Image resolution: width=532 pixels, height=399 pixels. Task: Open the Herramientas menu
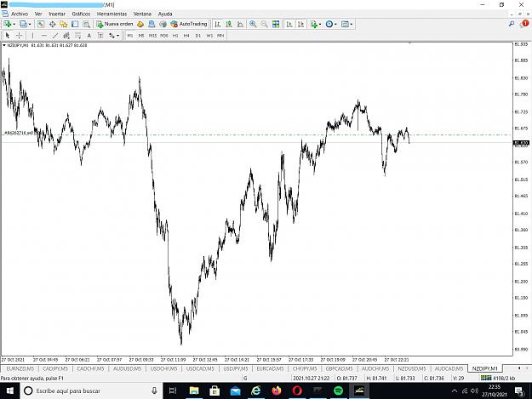(112, 14)
